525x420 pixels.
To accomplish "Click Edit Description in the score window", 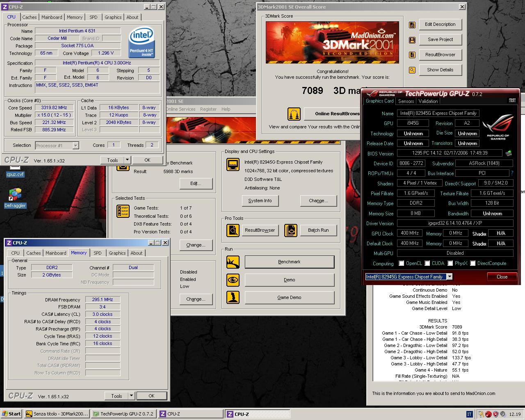I will [440, 24].
